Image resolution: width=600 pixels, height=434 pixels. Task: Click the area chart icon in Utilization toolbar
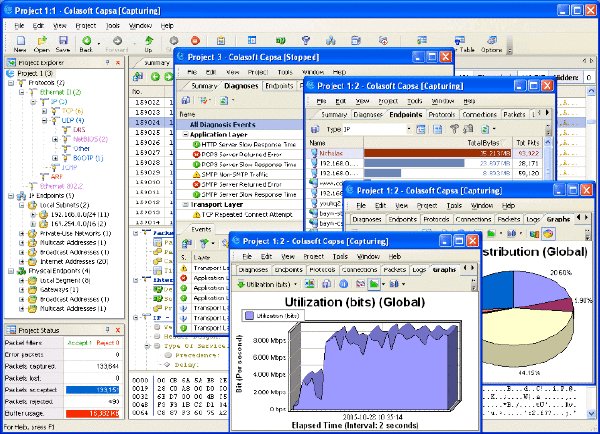(x=373, y=284)
